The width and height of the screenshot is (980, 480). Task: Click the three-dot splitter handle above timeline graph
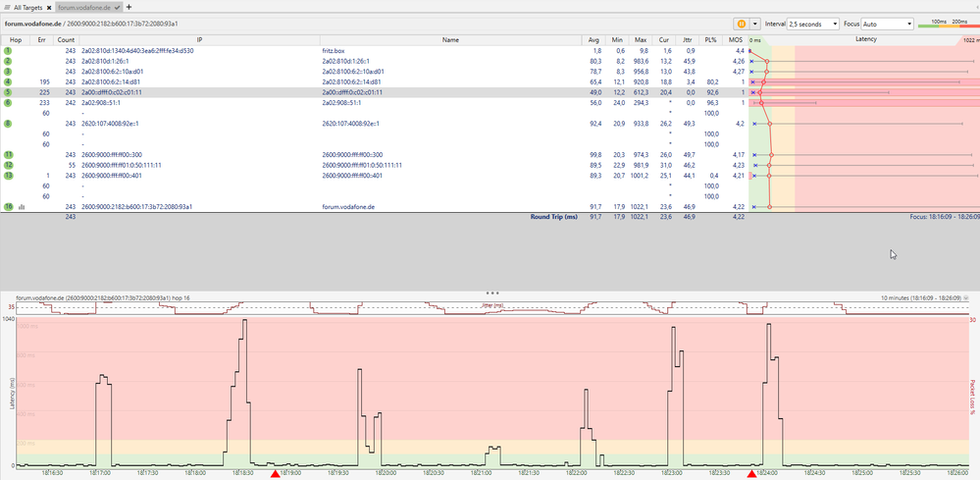click(x=492, y=292)
